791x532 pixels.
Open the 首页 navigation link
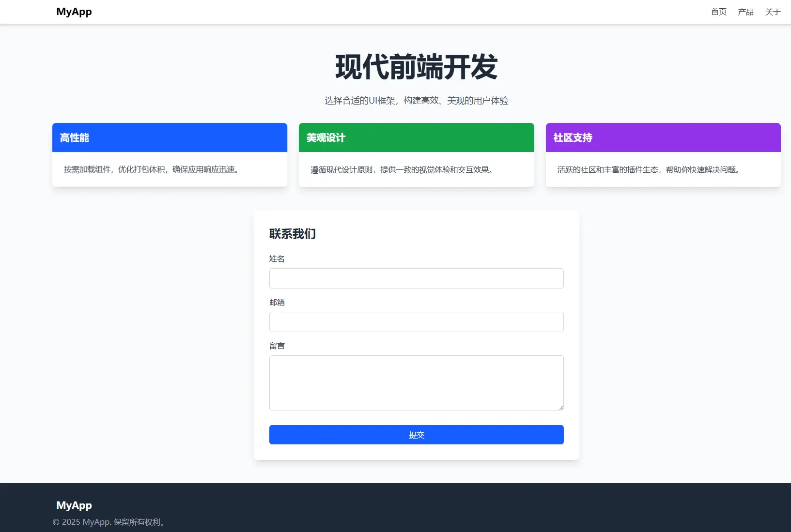(719, 12)
